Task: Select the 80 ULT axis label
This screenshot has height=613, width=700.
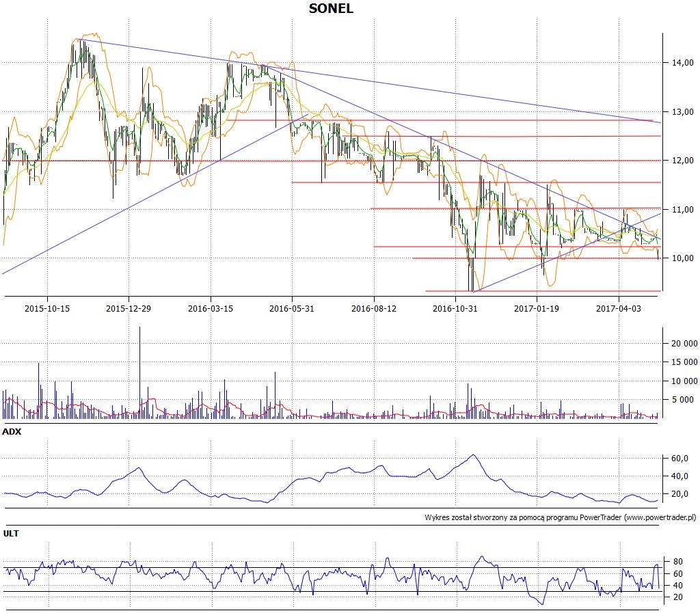Action: (x=677, y=562)
